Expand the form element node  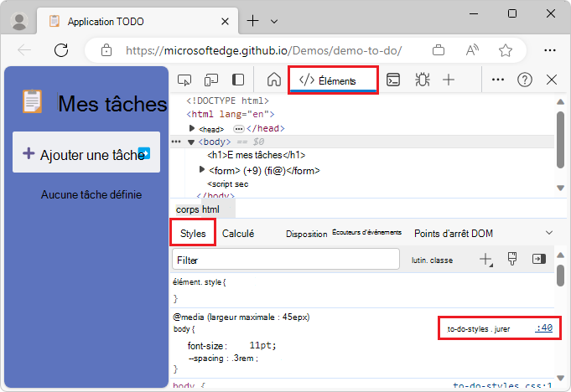(x=202, y=169)
